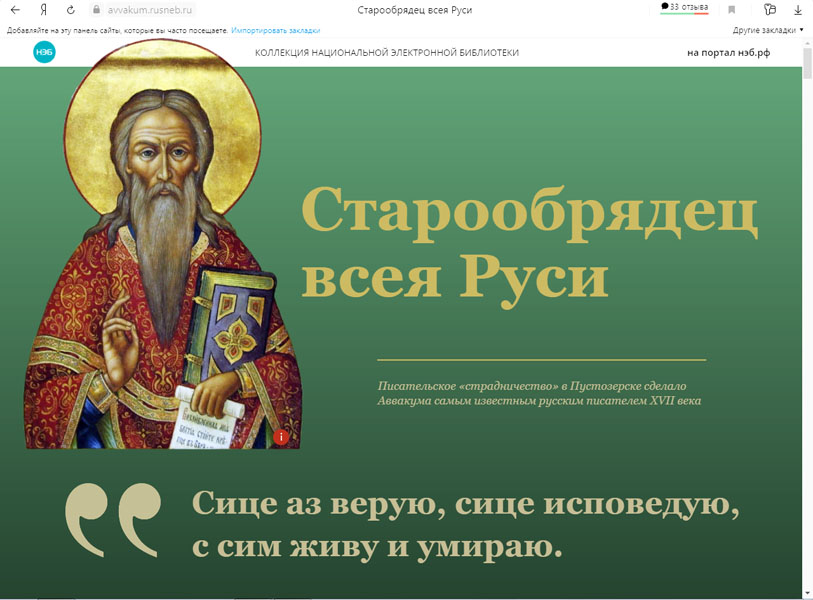Image resolution: width=813 pixels, height=600 pixels.
Task: Click Коллекция Национальной Электронной Библиотеки header text
Action: tap(387, 53)
